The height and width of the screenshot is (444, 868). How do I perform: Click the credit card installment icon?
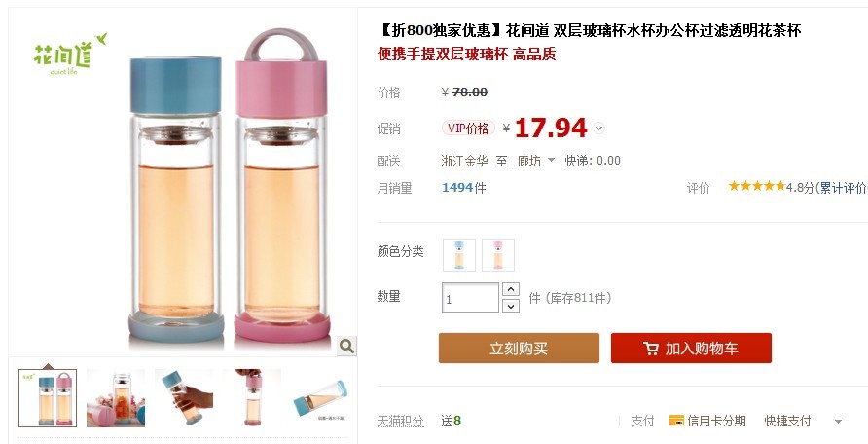pyautogui.click(x=676, y=421)
